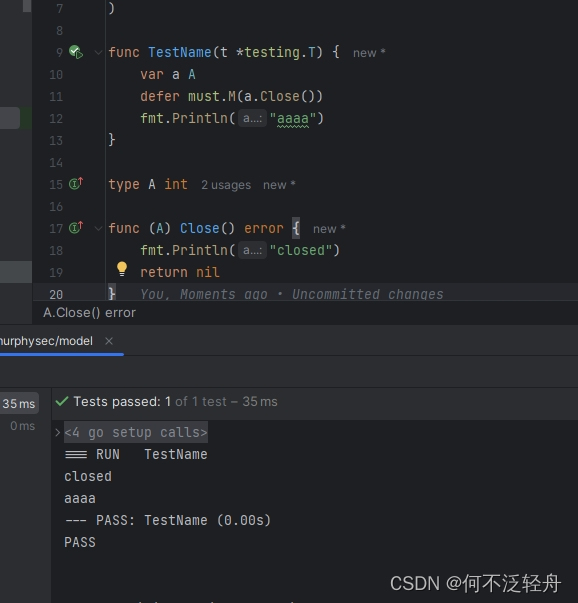The image size is (578, 603).
Task: Click the '=== RUN TestName' output line
Action: coord(136,455)
